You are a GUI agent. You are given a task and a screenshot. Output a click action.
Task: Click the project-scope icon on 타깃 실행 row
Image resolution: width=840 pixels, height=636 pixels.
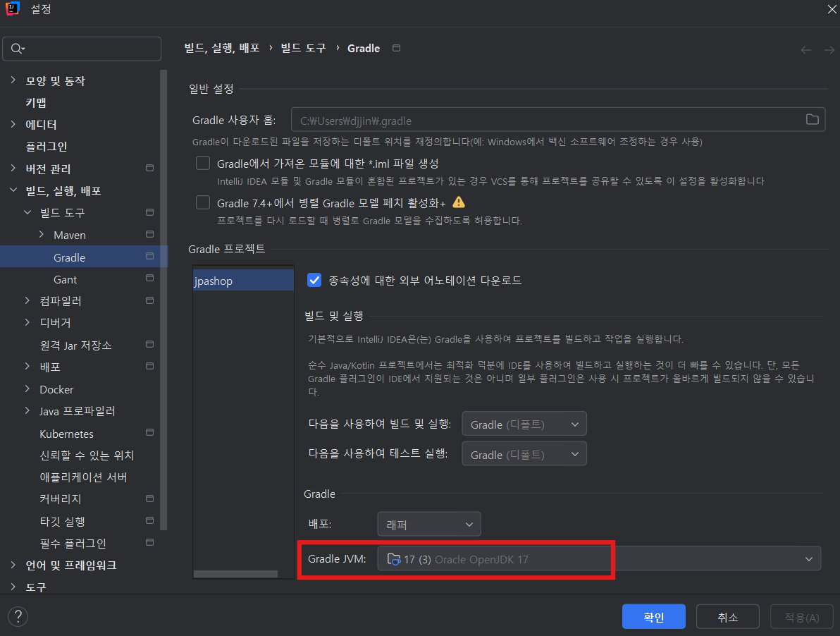point(150,520)
